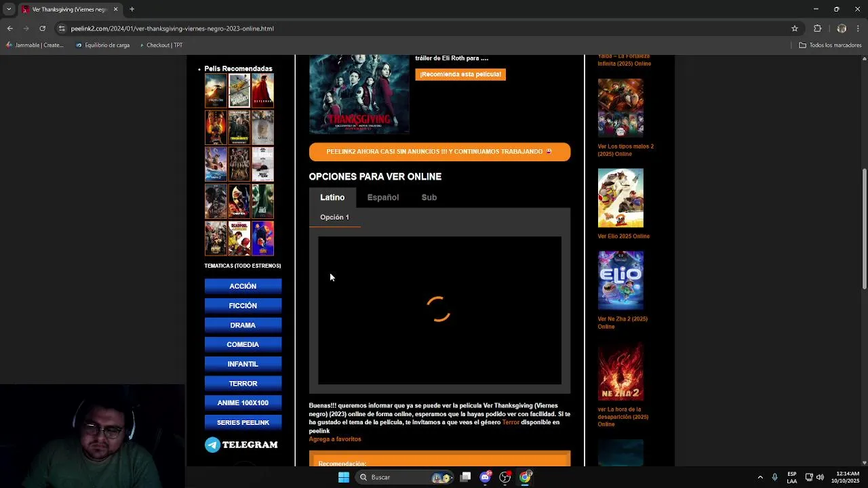
Task: Click the Ver Ne Zha 2 (2025) Online link
Action: coord(623,323)
